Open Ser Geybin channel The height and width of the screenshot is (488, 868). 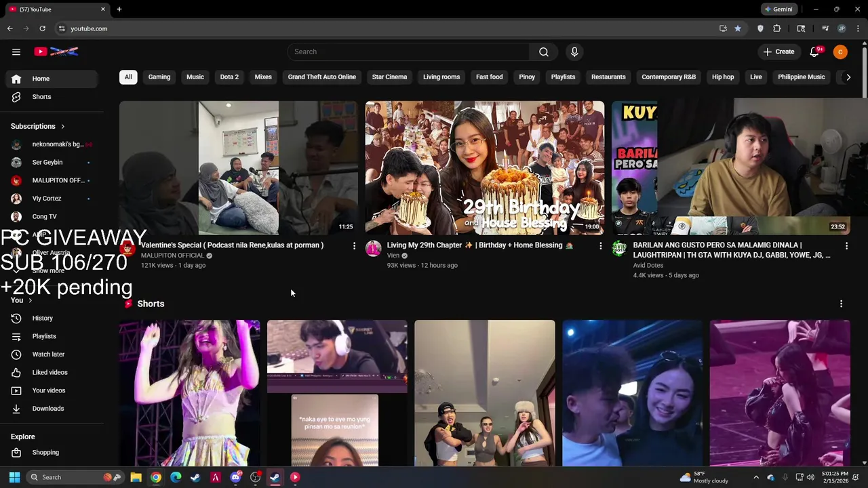[x=52, y=163]
